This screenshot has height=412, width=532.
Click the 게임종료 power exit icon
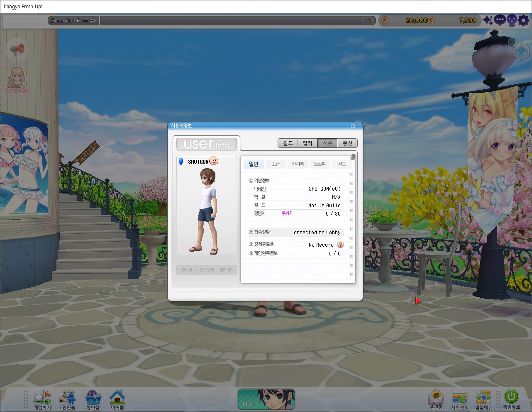pos(511,398)
